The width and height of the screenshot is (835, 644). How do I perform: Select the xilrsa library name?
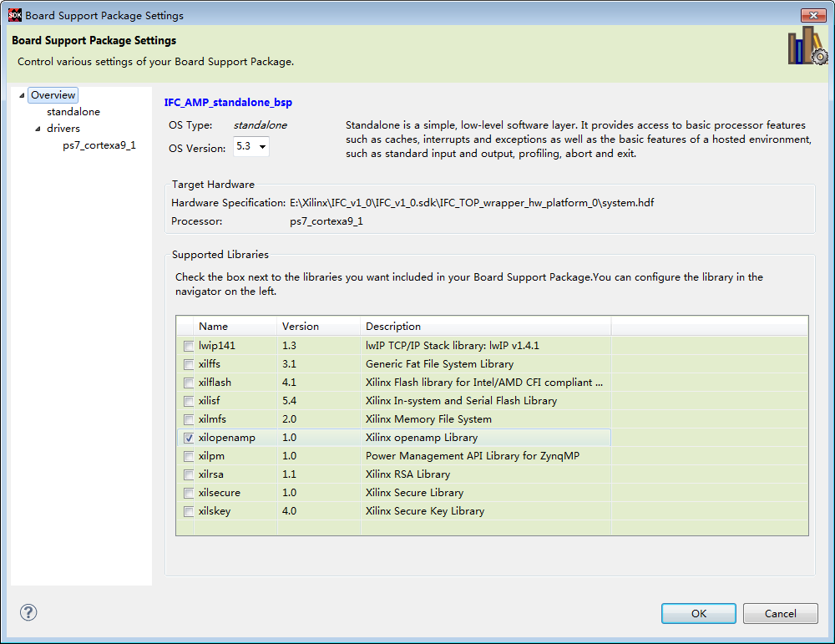[211, 474]
